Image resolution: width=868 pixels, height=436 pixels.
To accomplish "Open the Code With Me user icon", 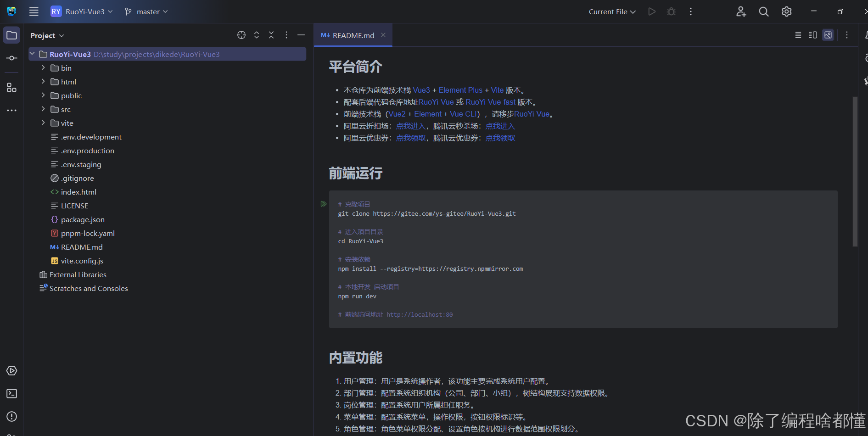I will (741, 11).
